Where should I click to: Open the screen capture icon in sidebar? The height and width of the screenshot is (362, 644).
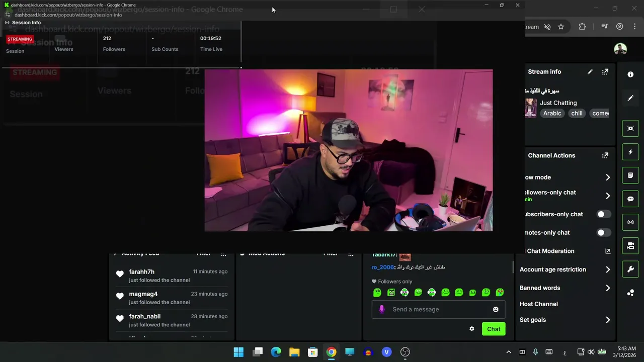(x=630, y=128)
